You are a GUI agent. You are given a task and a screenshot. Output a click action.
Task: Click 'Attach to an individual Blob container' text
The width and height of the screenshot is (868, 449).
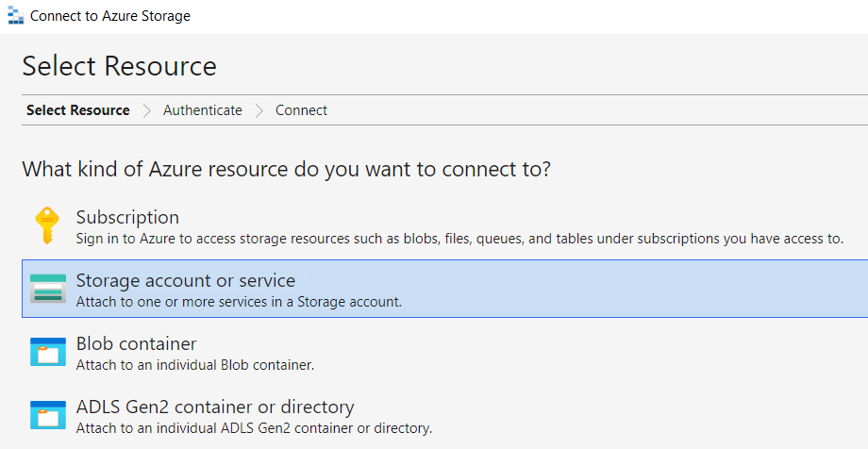pos(195,365)
